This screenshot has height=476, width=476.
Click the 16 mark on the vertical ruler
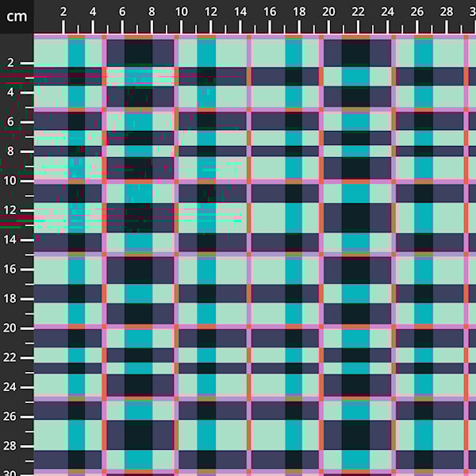(x=11, y=269)
